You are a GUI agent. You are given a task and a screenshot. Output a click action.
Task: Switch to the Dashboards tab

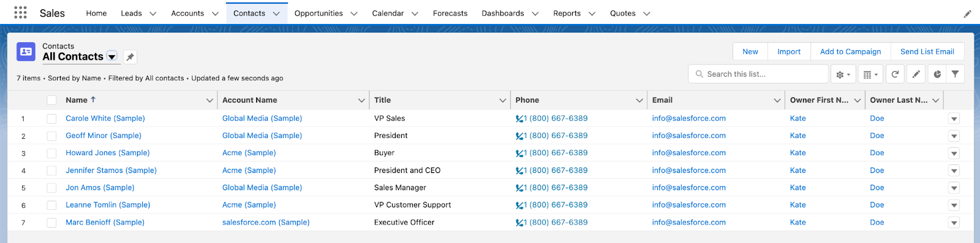coord(503,13)
